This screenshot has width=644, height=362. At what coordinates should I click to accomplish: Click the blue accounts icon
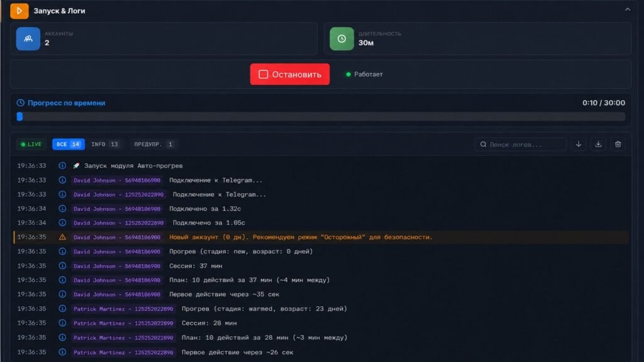point(28,38)
